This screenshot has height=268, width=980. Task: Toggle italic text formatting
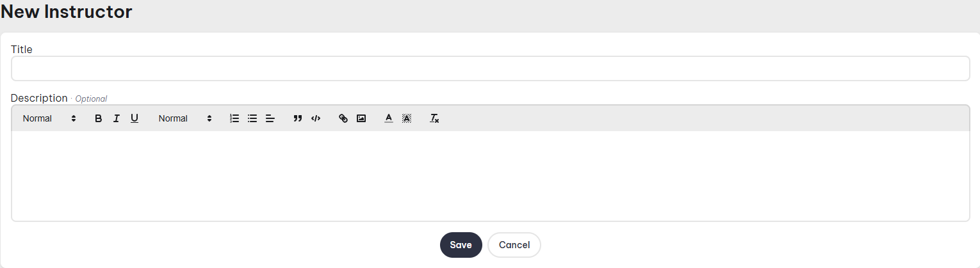pyautogui.click(x=117, y=118)
